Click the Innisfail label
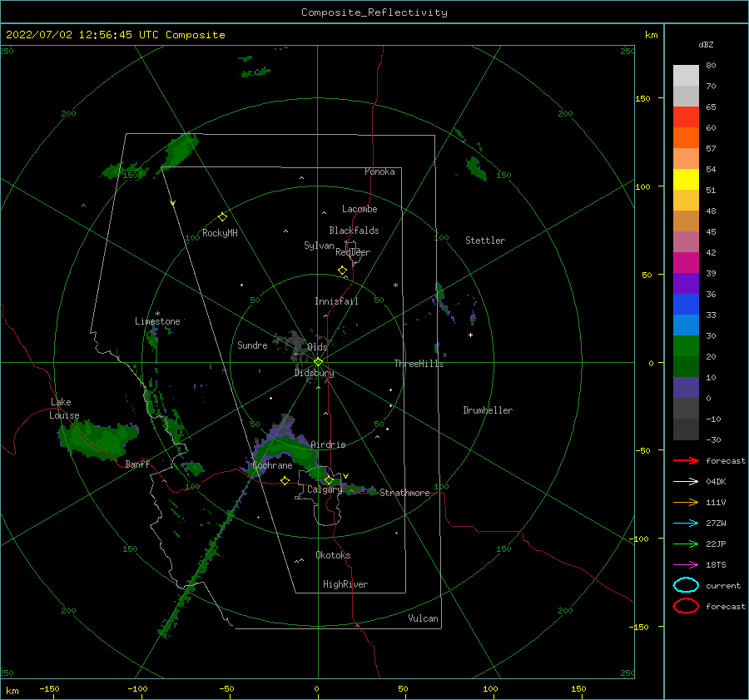The width and height of the screenshot is (749, 700). point(336,301)
